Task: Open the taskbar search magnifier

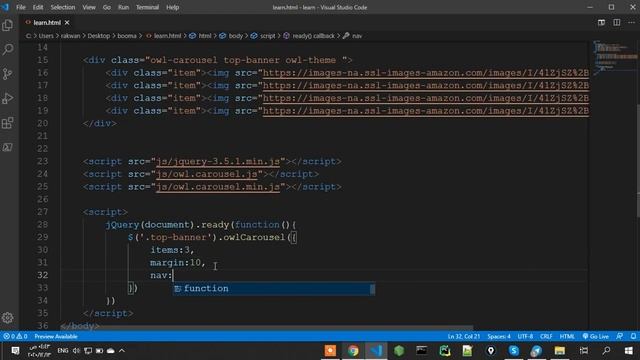Action: 606,351
